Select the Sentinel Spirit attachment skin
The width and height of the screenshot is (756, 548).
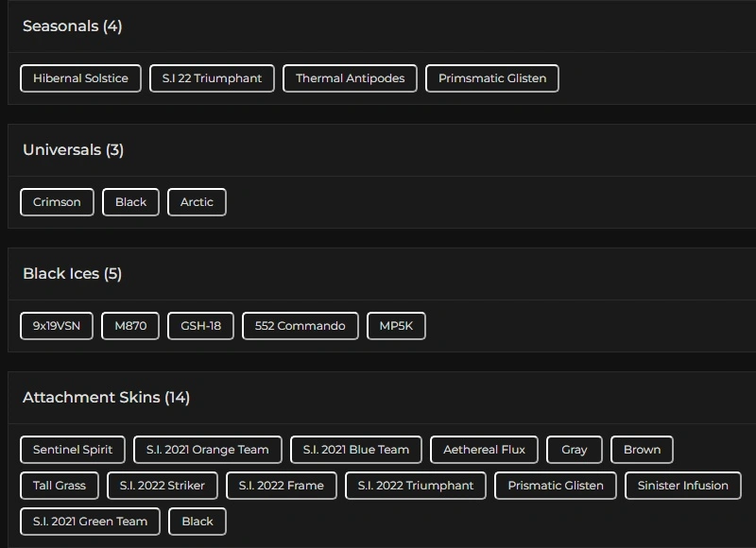tap(73, 450)
